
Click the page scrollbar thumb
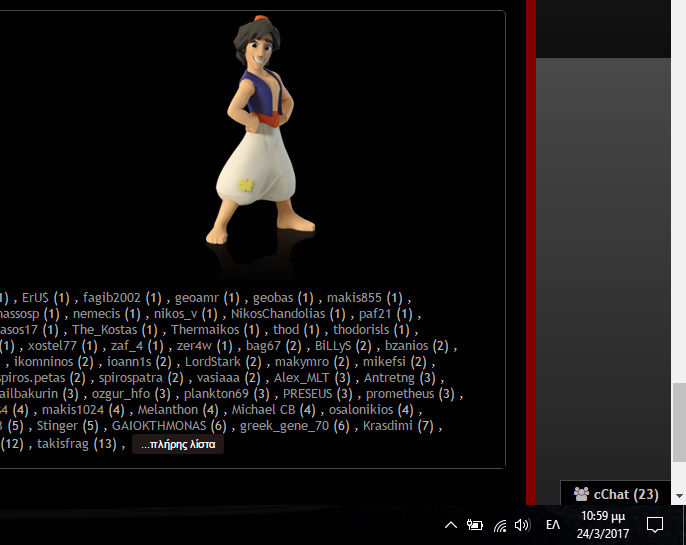point(679,422)
